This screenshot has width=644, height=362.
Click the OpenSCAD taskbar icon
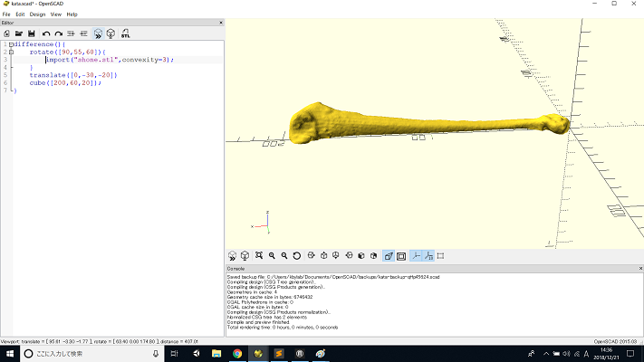coord(258,353)
